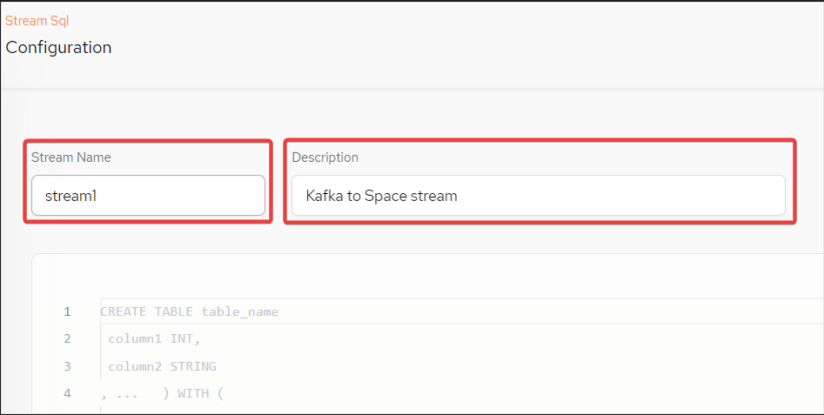The height and width of the screenshot is (415, 824).
Task: Focus the Description field with Kafka text
Action: point(539,195)
